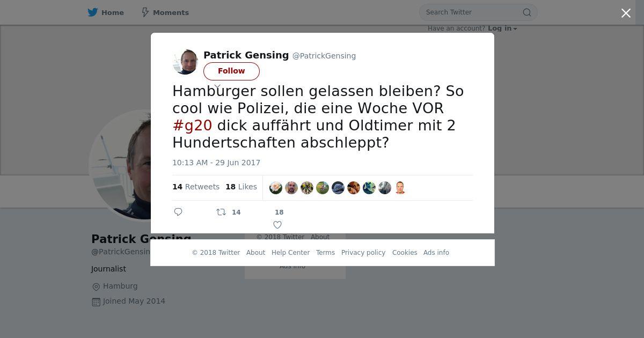Open the tweet options chevron below Follow
The image size is (644, 338).
point(217,86)
